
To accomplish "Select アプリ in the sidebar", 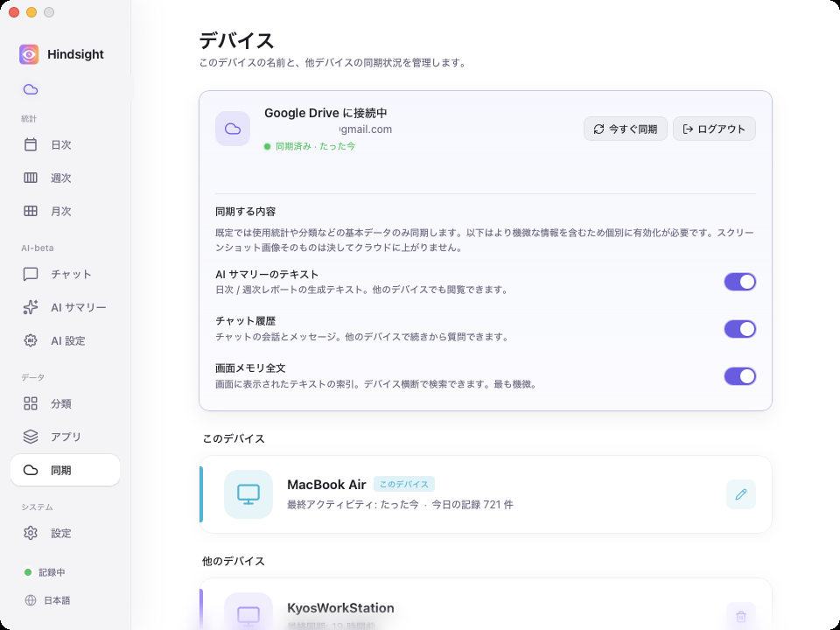I will pyautogui.click(x=65, y=437).
